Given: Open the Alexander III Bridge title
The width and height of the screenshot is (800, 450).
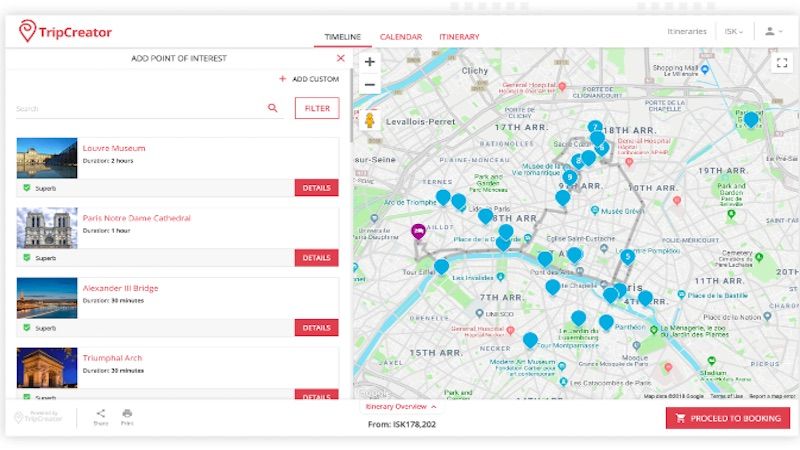Looking at the screenshot, I should [120, 288].
